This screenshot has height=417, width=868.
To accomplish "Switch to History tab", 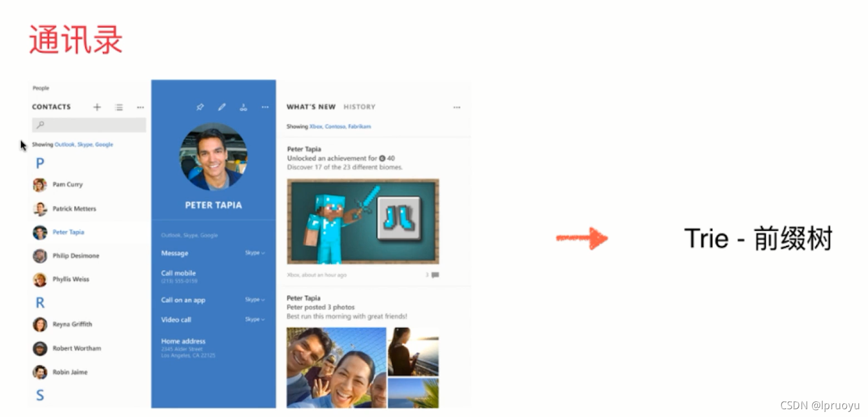I will 359,107.
